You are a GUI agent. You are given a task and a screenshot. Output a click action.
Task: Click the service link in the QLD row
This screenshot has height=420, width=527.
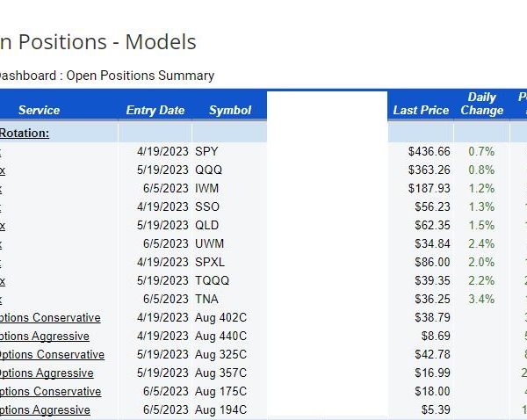click(x=3, y=226)
